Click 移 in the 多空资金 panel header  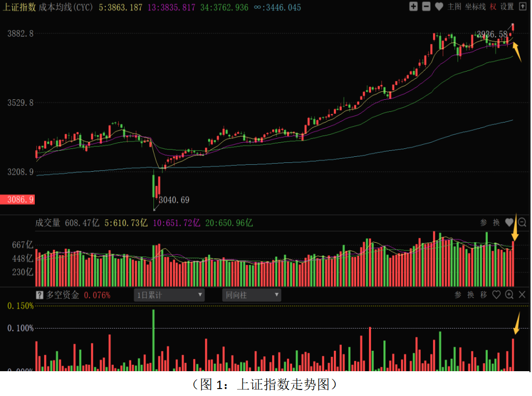484,295
